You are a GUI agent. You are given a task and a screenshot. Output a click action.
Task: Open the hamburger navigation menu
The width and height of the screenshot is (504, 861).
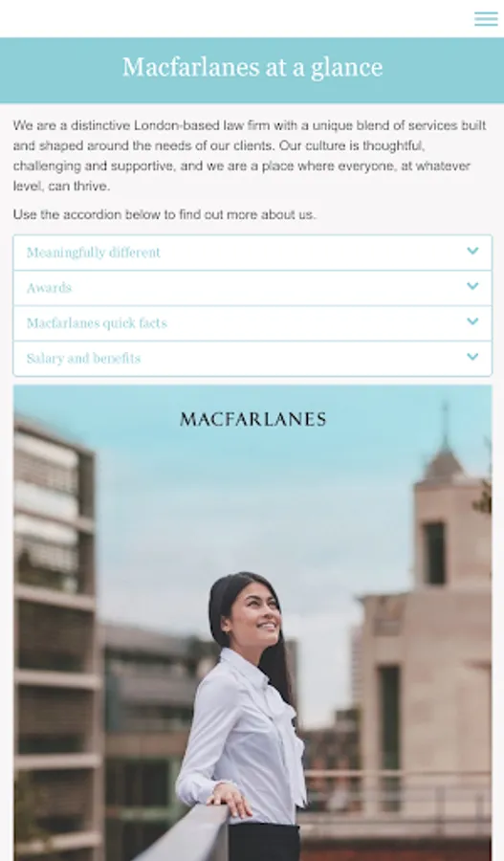coord(486,19)
